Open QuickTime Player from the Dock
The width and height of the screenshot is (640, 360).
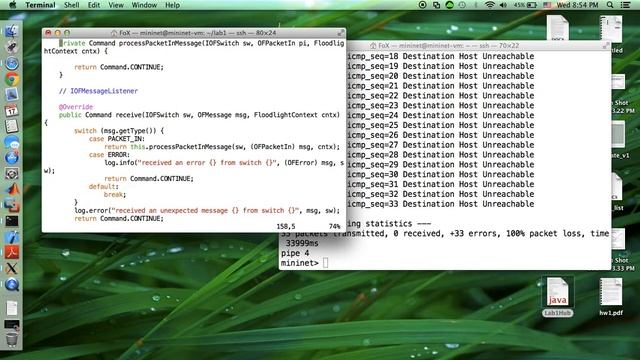tap(11, 284)
